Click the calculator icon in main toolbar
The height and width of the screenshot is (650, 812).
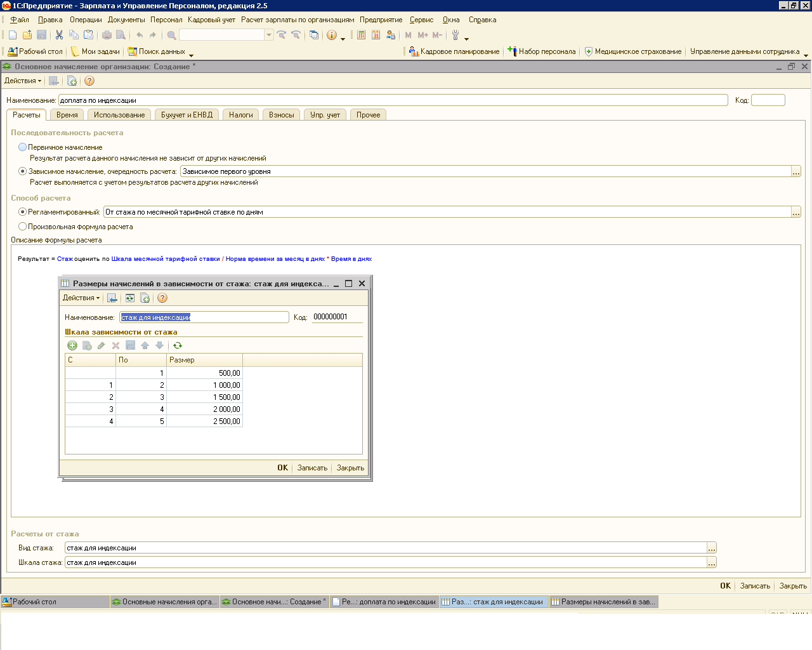click(361, 35)
